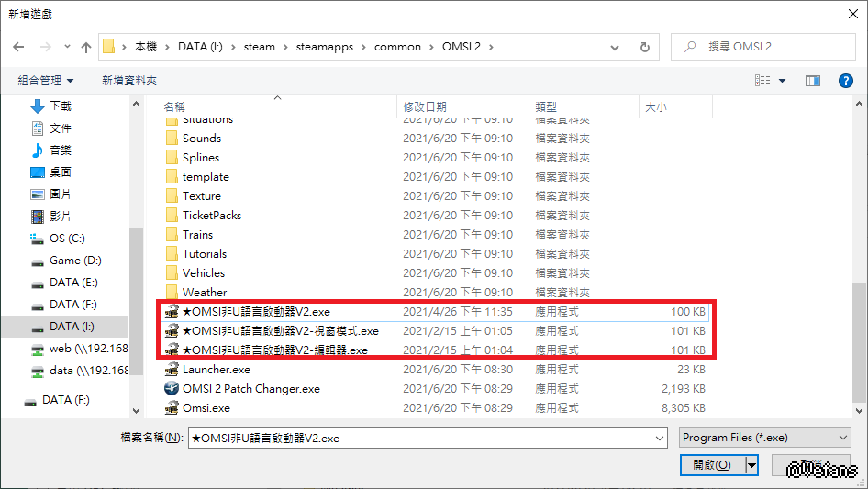Select the Tutorials folder icon
868x489 pixels.
point(172,254)
